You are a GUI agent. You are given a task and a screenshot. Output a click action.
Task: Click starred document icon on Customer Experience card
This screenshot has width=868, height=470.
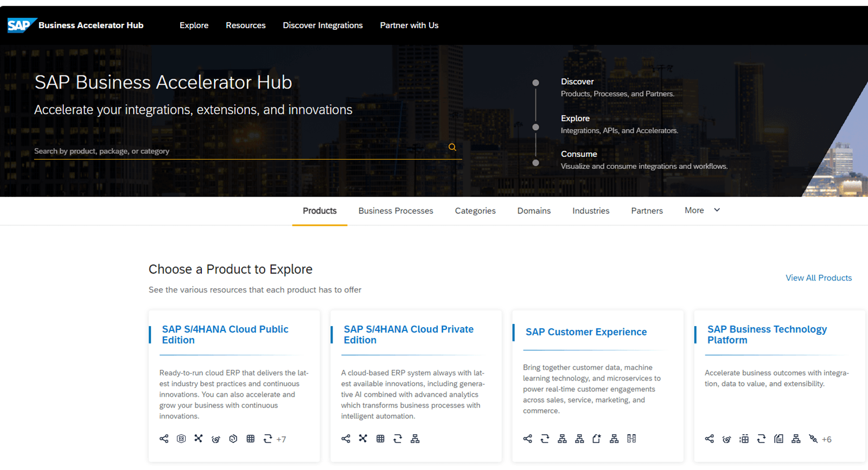click(x=597, y=439)
